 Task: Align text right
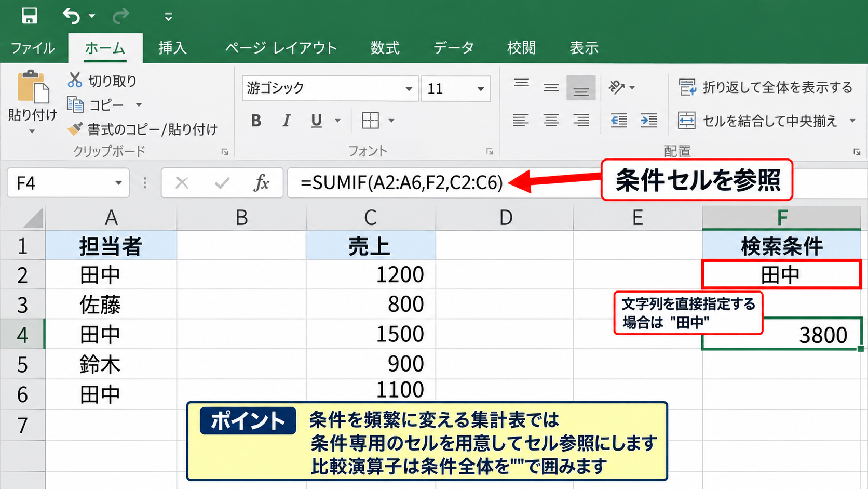(581, 121)
